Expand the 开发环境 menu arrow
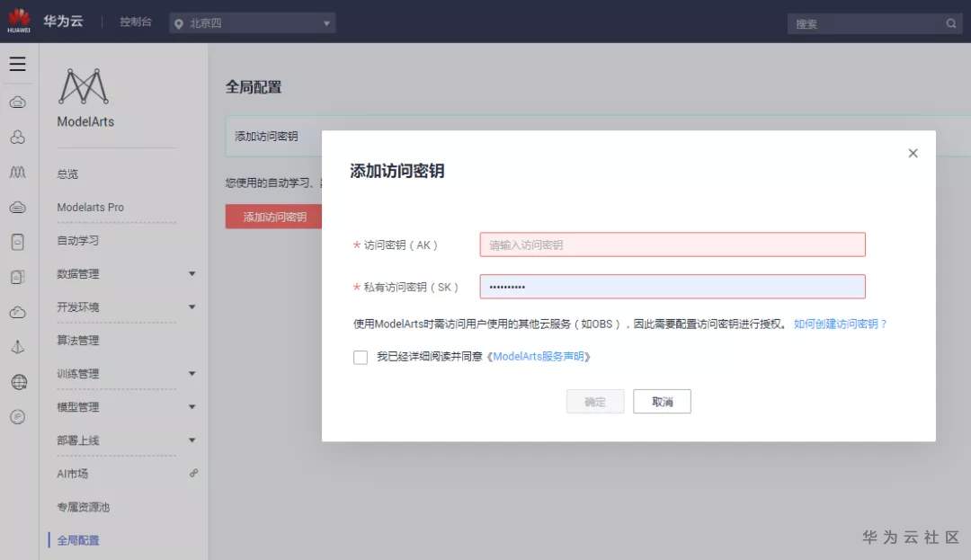 (192, 307)
